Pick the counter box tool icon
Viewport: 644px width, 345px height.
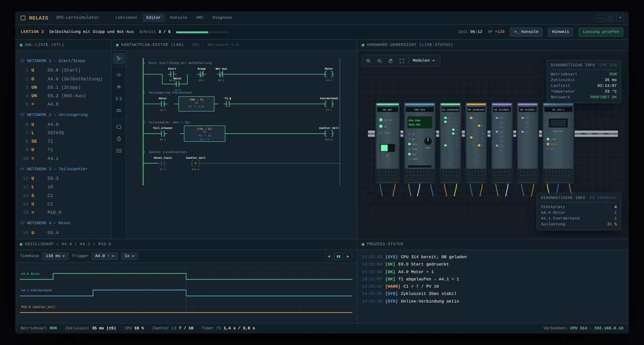[119, 151]
